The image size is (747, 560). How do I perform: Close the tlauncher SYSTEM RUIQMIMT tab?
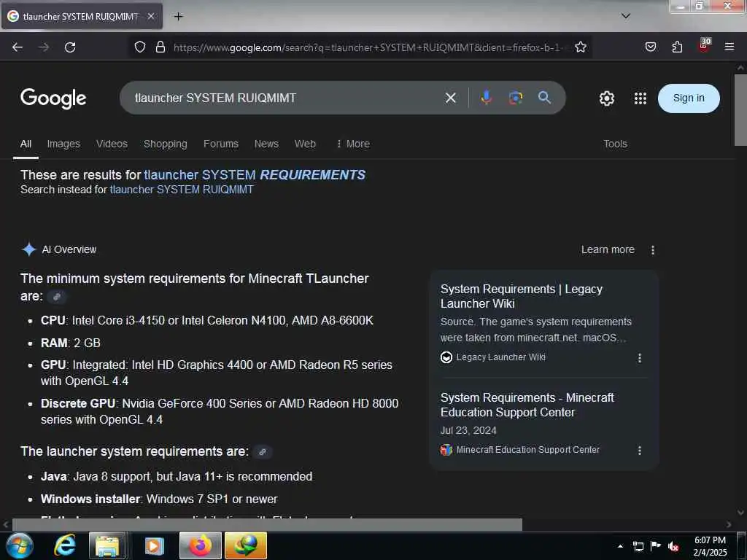[150, 17]
